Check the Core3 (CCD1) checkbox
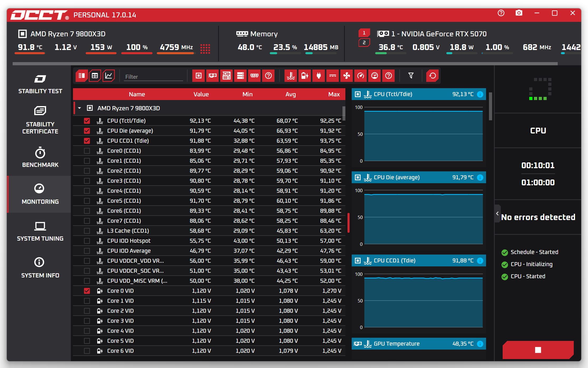This screenshot has height=368, width=588. pyautogui.click(x=87, y=181)
